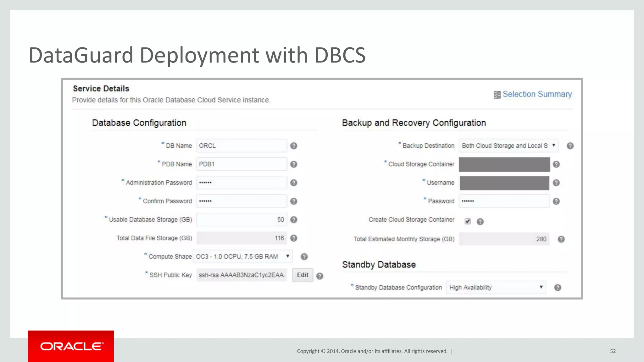644x362 pixels.
Task: Focus the backup Password field
Action: point(504,201)
